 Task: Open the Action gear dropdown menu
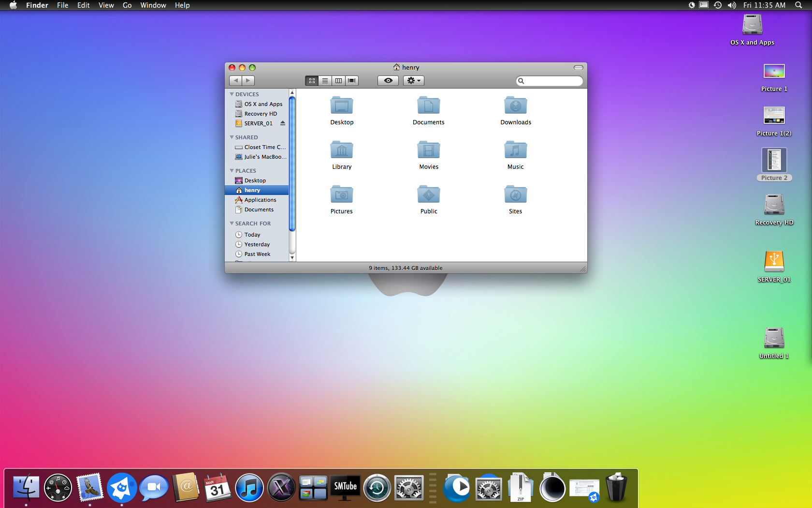coord(413,81)
